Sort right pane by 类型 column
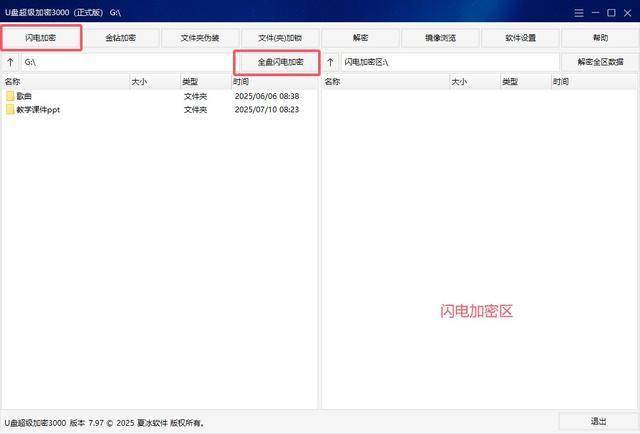This screenshot has width=640, height=434. [x=526, y=82]
